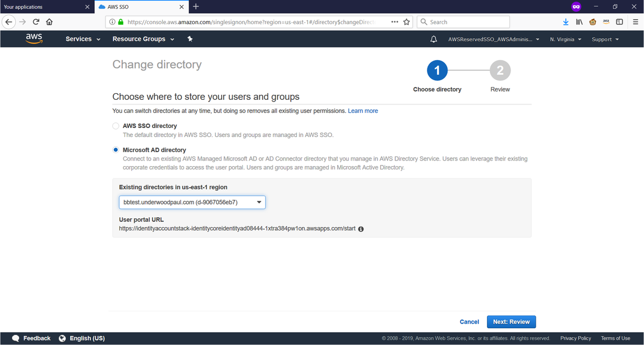Click the step 2 Review circle
Viewport: 644px width, 345px height.
tap(500, 71)
